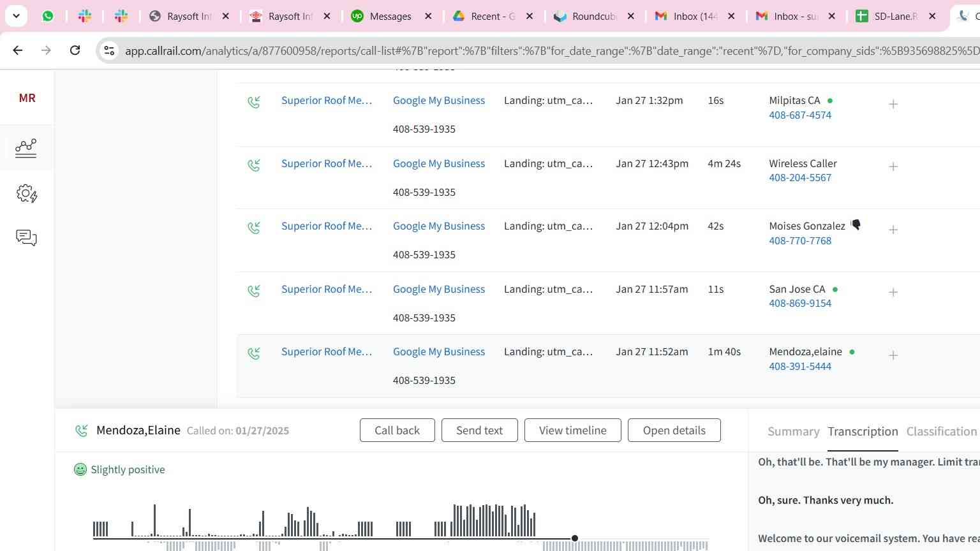
Task: Open the settings gear icon in sidebar
Action: 26,193
